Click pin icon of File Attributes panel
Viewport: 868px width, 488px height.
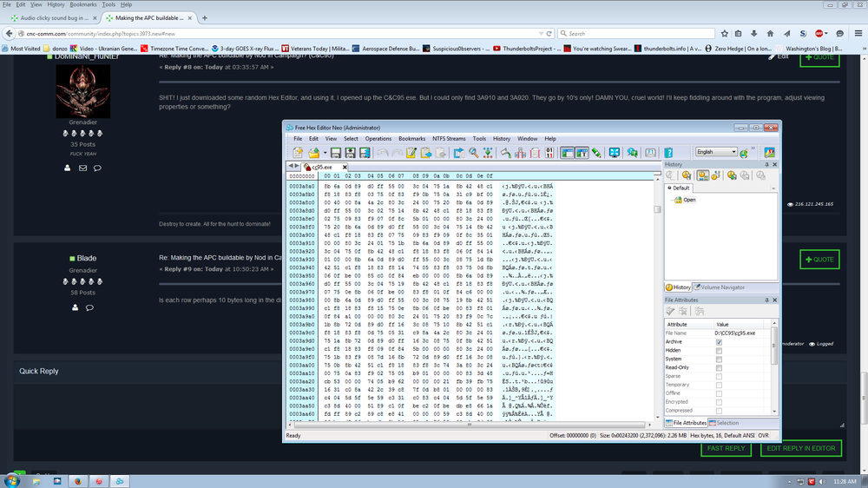(766, 300)
